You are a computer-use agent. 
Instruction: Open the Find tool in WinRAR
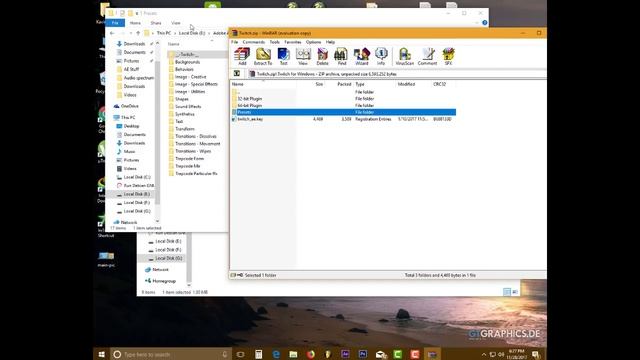tap(342, 56)
